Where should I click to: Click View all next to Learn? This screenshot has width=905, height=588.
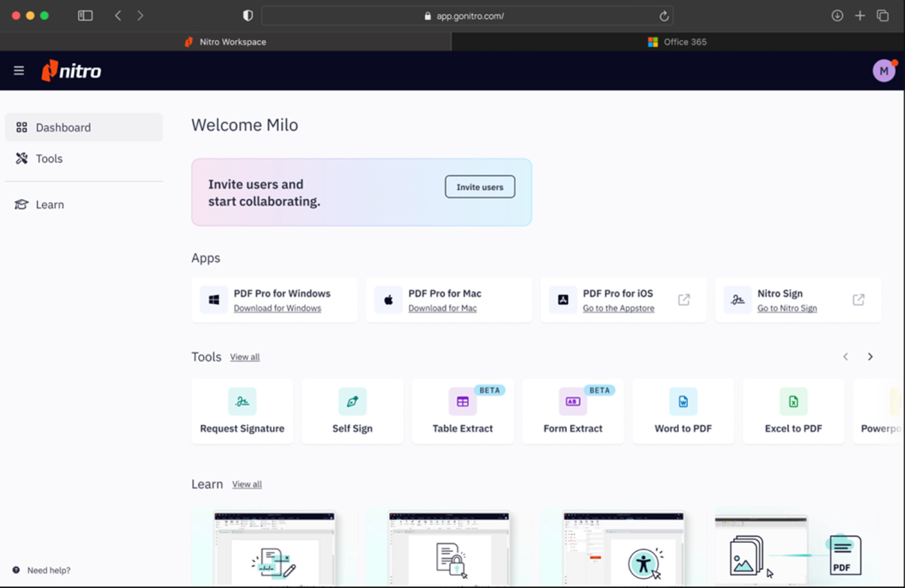pos(247,484)
